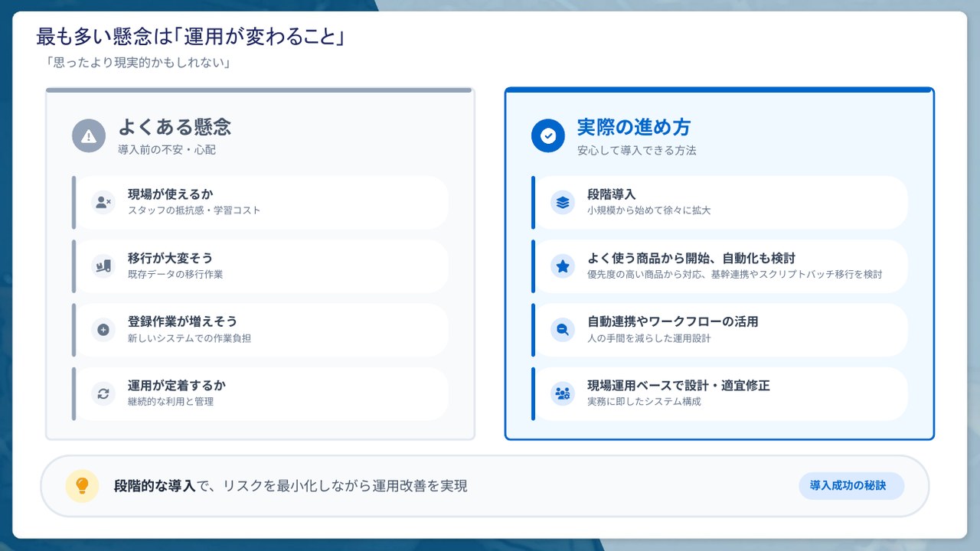Click the 運用が定着するか heading text
Image resolution: width=980 pixels, height=551 pixels.
point(177,386)
